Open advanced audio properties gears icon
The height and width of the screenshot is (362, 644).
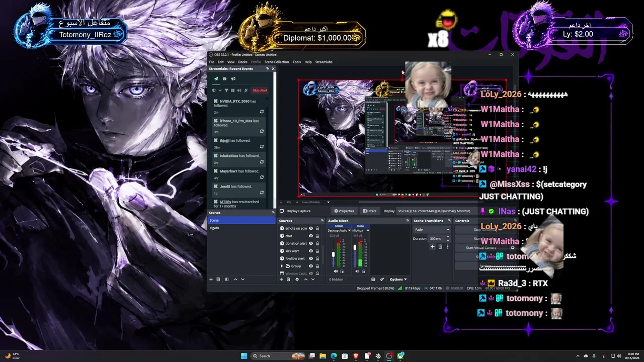pyautogui.click(x=382, y=279)
